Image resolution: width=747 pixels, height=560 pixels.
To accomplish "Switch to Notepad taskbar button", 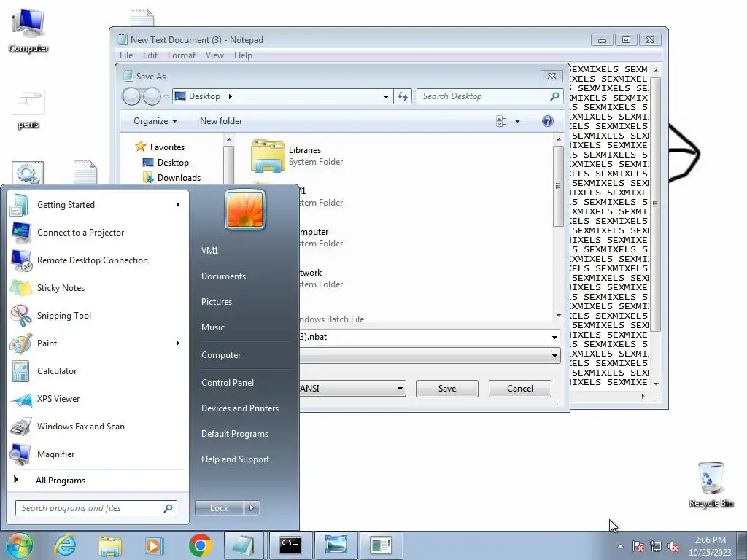I will tap(244, 545).
